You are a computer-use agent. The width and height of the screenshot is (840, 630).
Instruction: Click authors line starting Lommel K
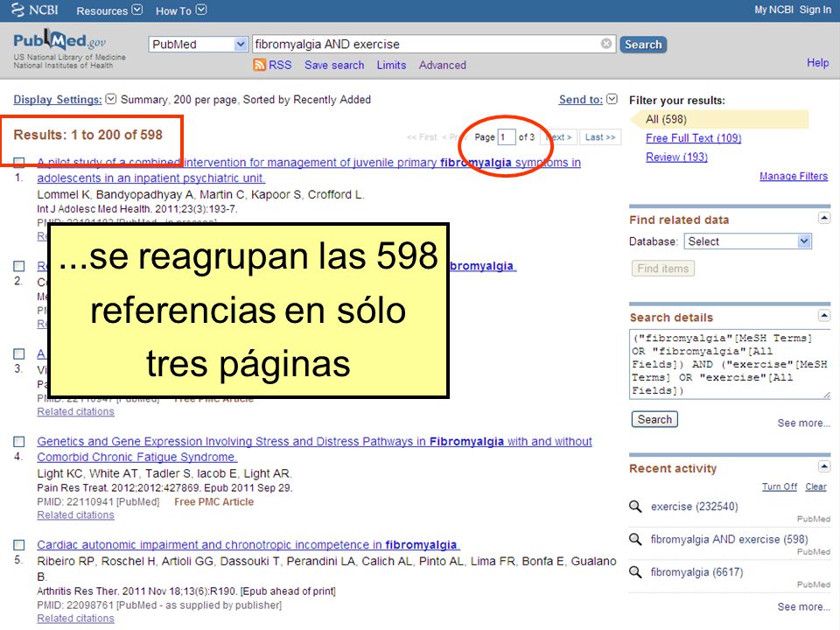pyautogui.click(x=200, y=194)
